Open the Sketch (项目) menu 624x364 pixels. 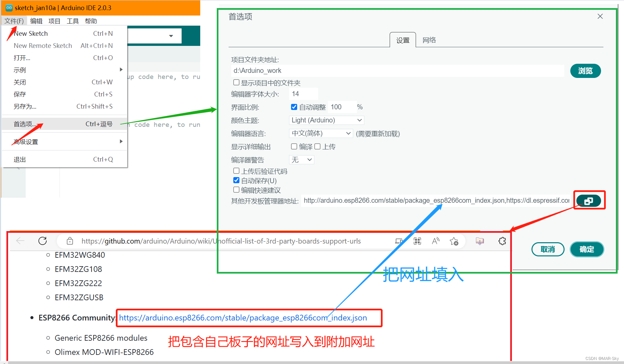54,21
